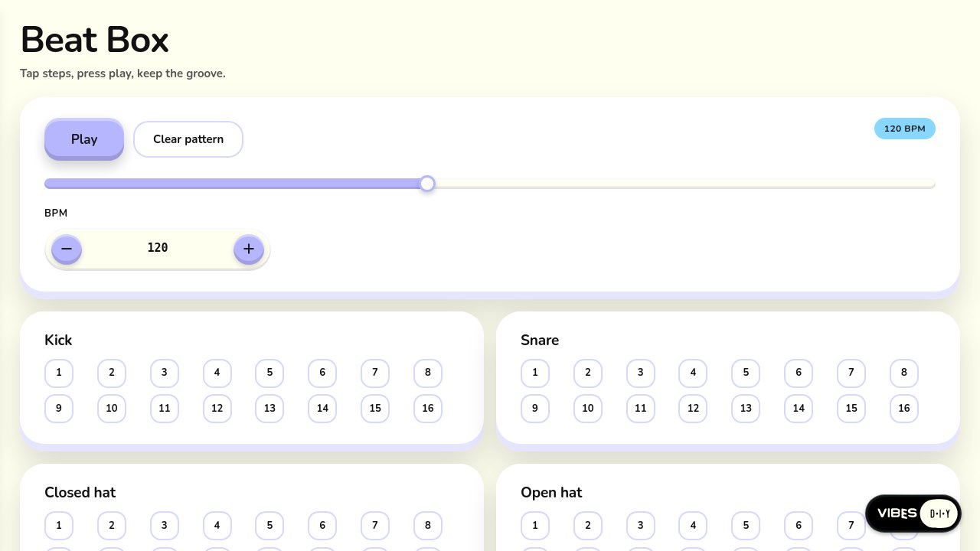Click the Beat Box title
The image size is (980, 551).
(95, 40)
